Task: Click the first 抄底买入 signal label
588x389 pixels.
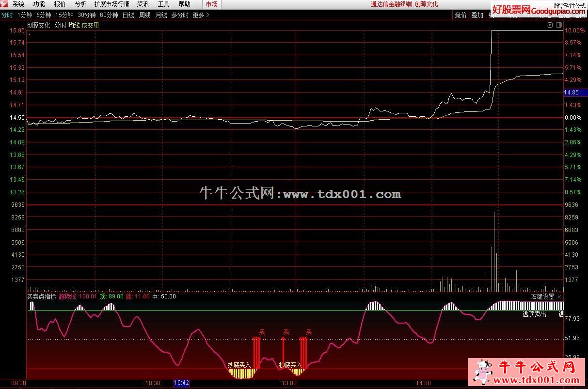Action: coord(239,365)
